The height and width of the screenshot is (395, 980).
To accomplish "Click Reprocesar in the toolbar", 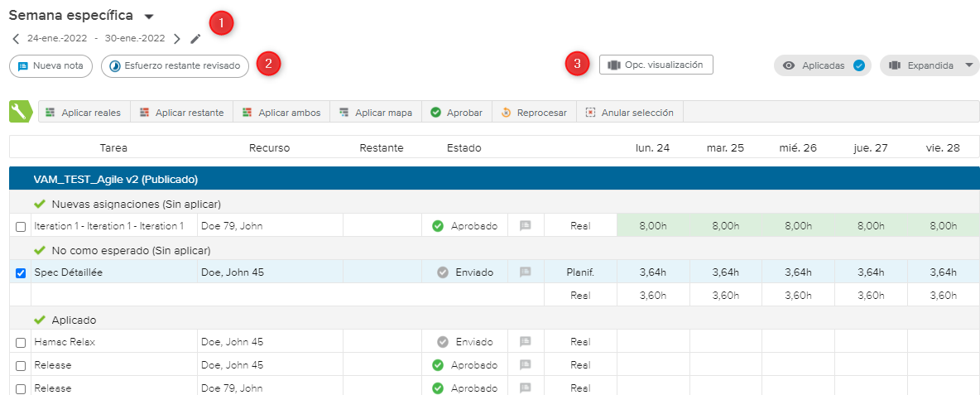I will click(x=533, y=113).
